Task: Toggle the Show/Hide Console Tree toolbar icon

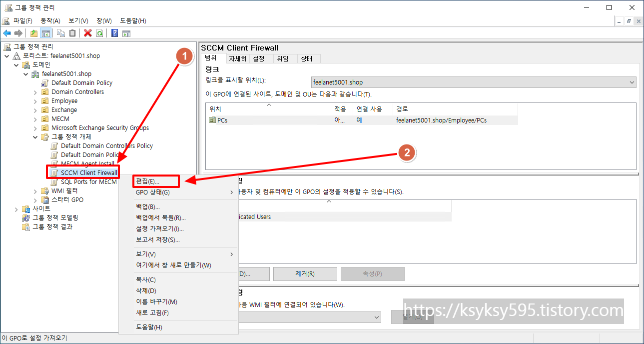Action: tap(45, 33)
